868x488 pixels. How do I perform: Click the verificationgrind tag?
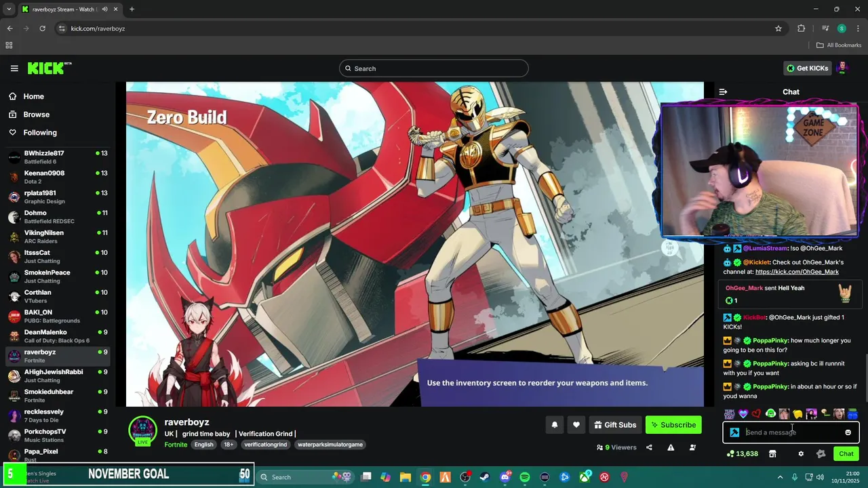tap(266, 445)
